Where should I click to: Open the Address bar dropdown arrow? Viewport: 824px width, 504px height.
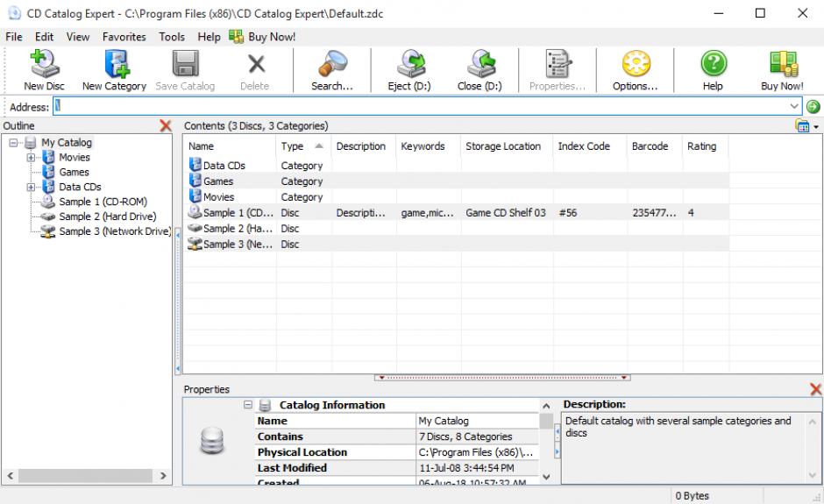[x=794, y=107]
